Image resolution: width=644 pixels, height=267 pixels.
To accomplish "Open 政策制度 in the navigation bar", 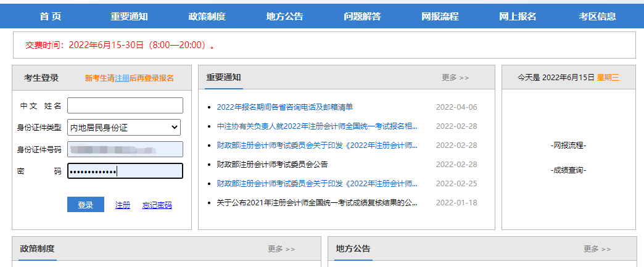I will 207,17.
